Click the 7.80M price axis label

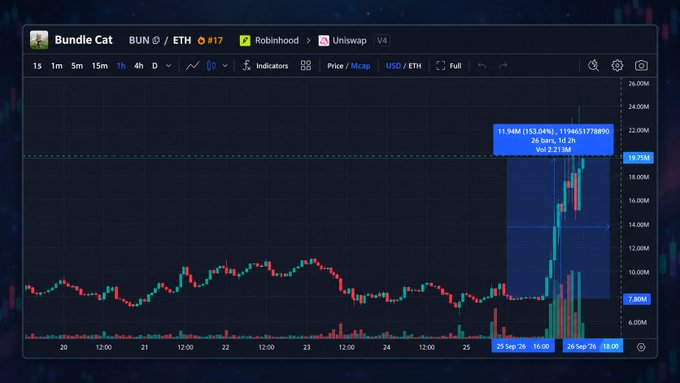pyautogui.click(x=637, y=299)
